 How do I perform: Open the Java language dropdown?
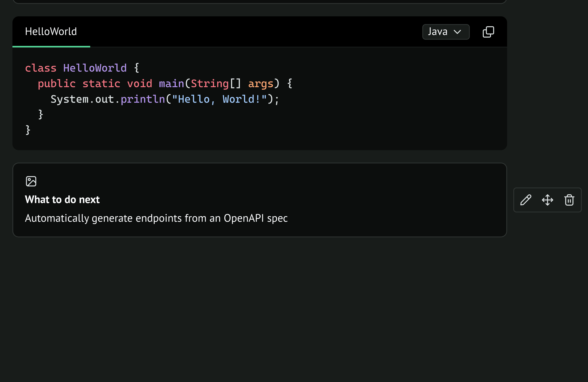445,32
